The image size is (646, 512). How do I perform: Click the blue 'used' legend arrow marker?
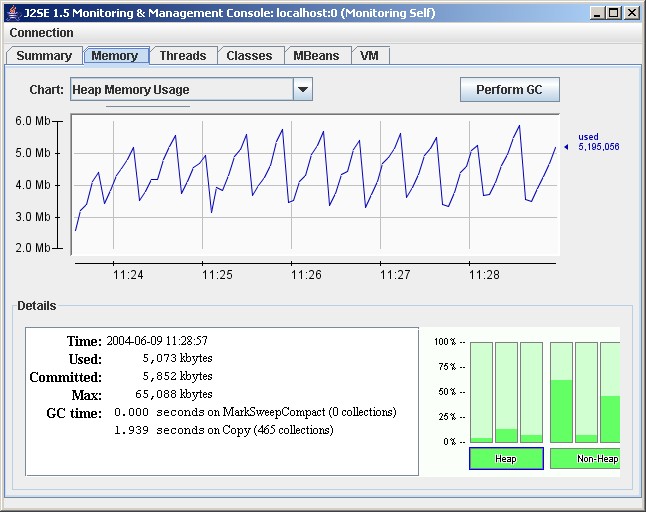coord(566,147)
